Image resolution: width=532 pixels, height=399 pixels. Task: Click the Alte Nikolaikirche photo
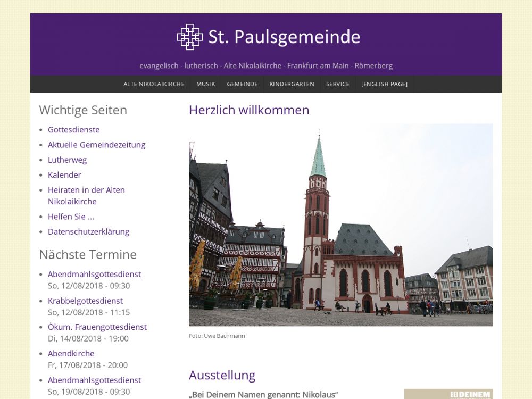(340, 225)
